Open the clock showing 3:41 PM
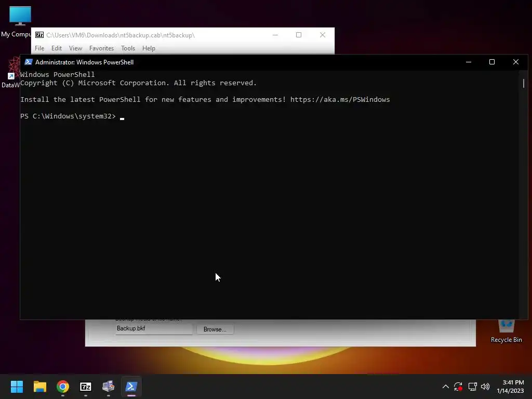Viewport: 532px width, 399px height. 510,387
